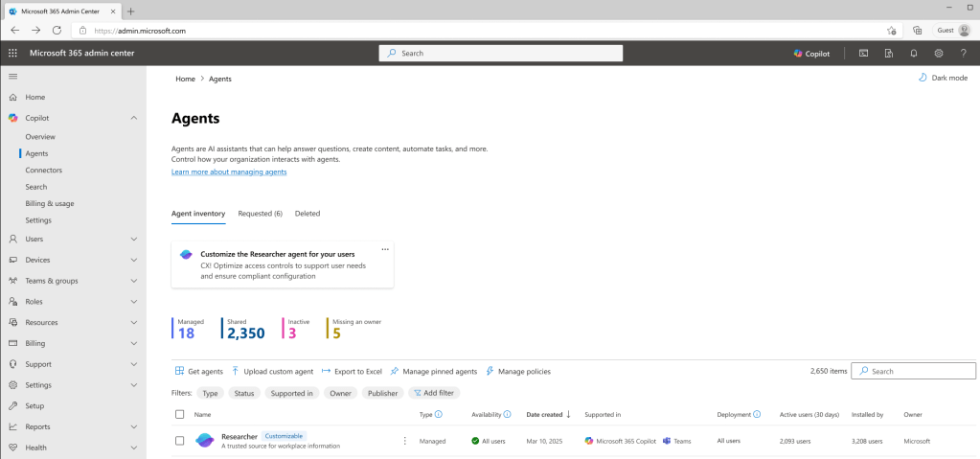Expand the Users navigation section
Screen dimensions: 980x459
(x=133, y=239)
